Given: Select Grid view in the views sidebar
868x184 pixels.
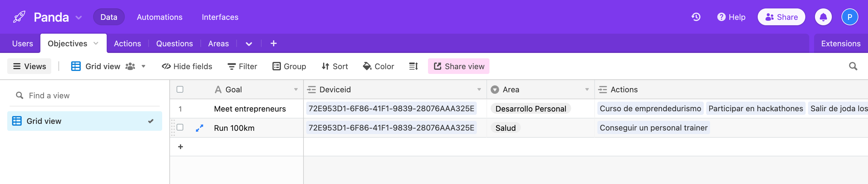Looking at the screenshot, I should (85, 121).
